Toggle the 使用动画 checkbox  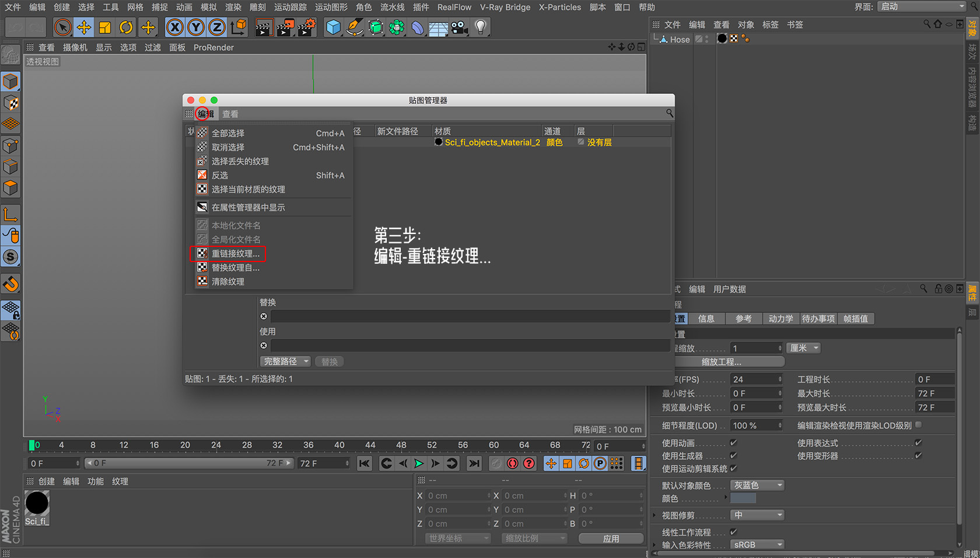(733, 443)
